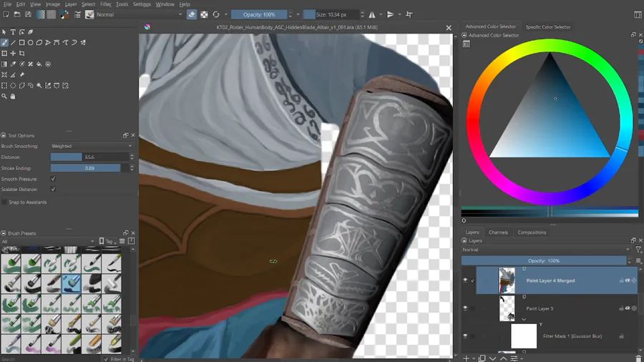This screenshot has width=644, height=362.
Task: Click the reload original preset icon
Action: 216,14
